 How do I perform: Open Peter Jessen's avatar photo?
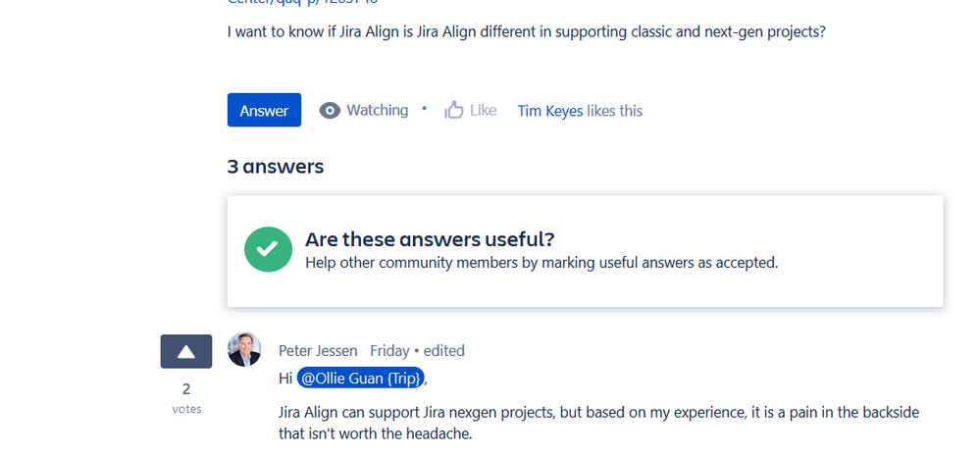[243, 349]
